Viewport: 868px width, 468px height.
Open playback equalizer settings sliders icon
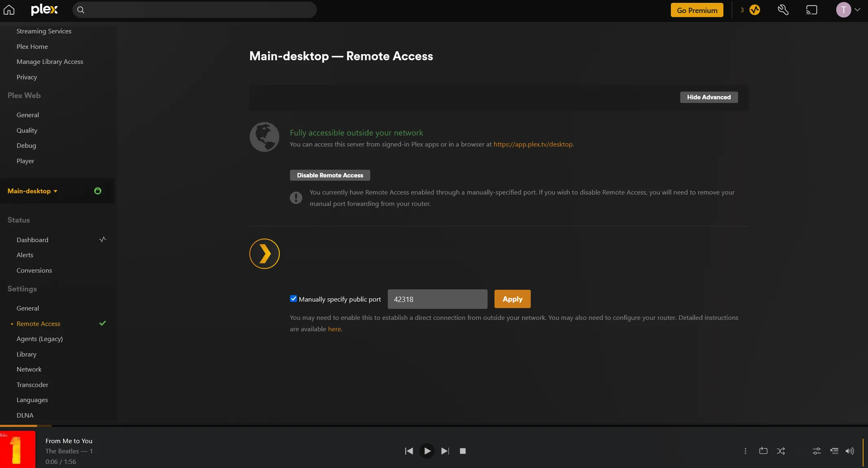(817, 451)
